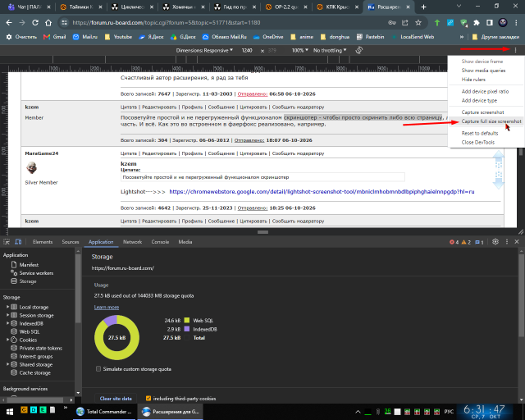The width and height of the screenshot is (525, 420).
Task: Switch to the Network tab
Action: coord(132,242)
